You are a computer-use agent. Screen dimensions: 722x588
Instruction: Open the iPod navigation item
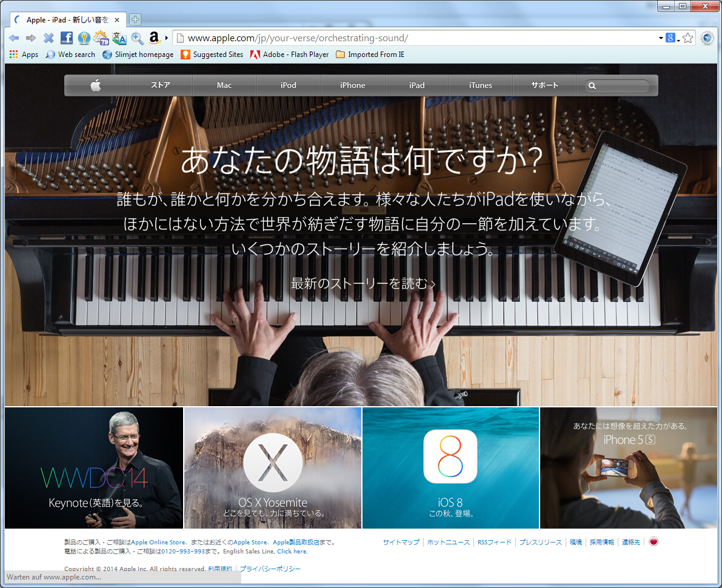288,85
